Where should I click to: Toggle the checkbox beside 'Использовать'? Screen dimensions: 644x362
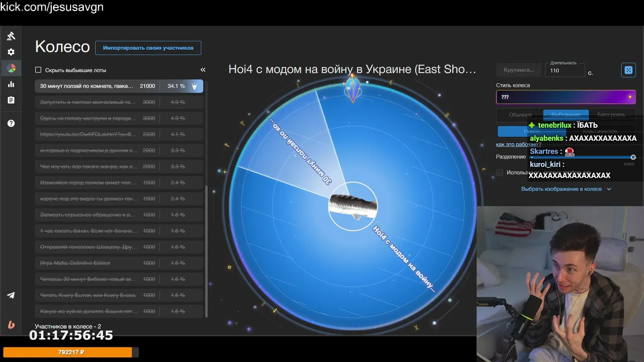pos(500,172)
